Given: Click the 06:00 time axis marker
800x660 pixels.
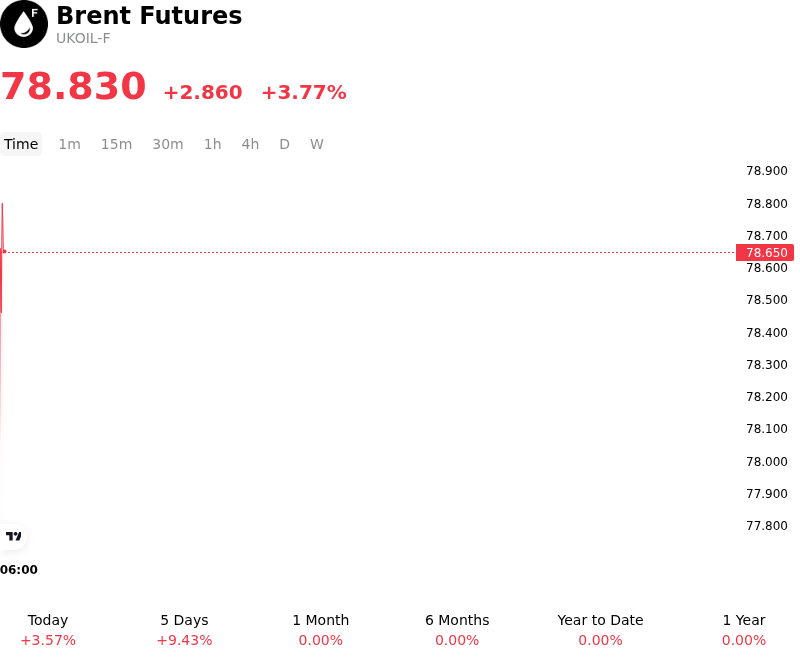Looking at the screenshot, I should (x=19, y=570).
